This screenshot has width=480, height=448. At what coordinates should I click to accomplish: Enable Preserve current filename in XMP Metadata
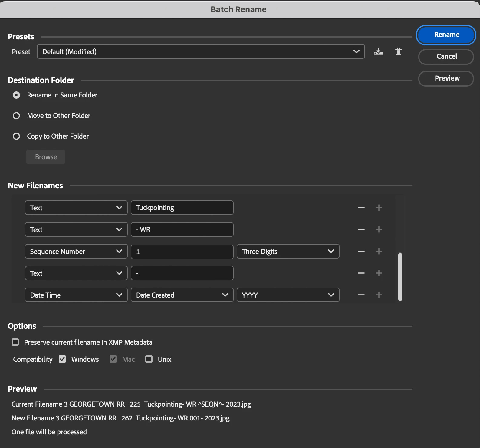15,342
